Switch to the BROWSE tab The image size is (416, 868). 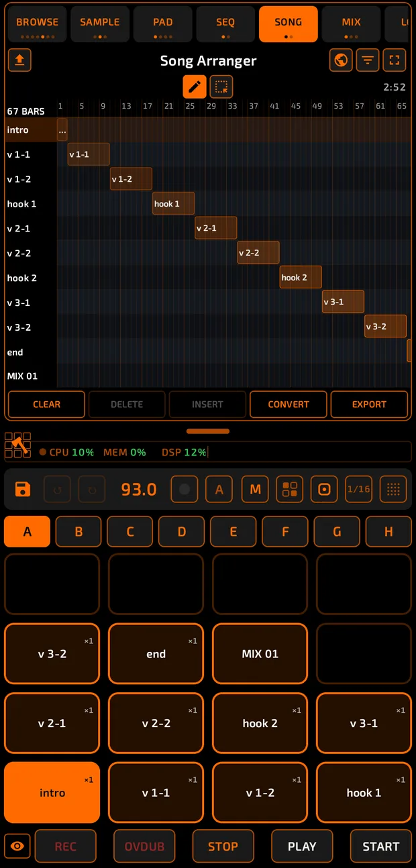click(x=37, y=23)
